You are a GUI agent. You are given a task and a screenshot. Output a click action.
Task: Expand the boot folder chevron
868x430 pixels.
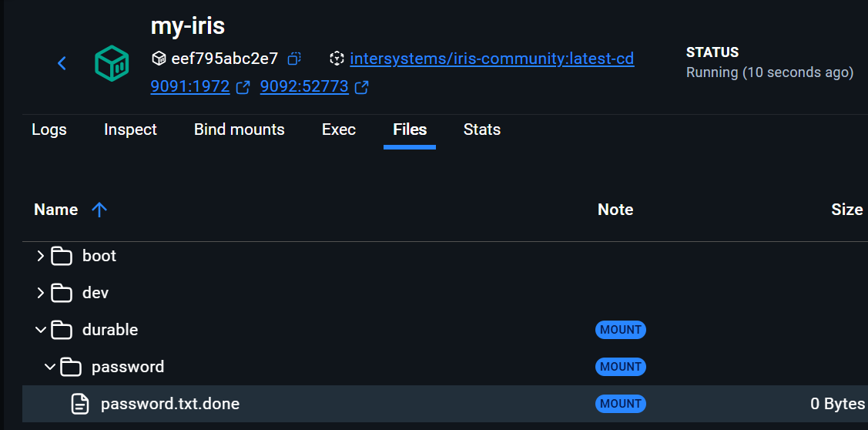(x=41, y=256)
